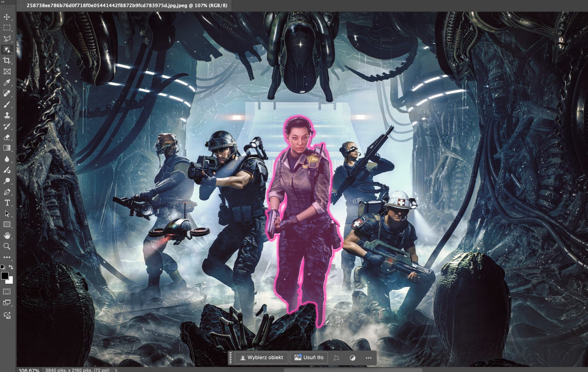Image resolution: width=588 pixels, height=372 pixels.
Task: Open the generate image tool icon
Action: pyautogui.click(x=7, y=315)
